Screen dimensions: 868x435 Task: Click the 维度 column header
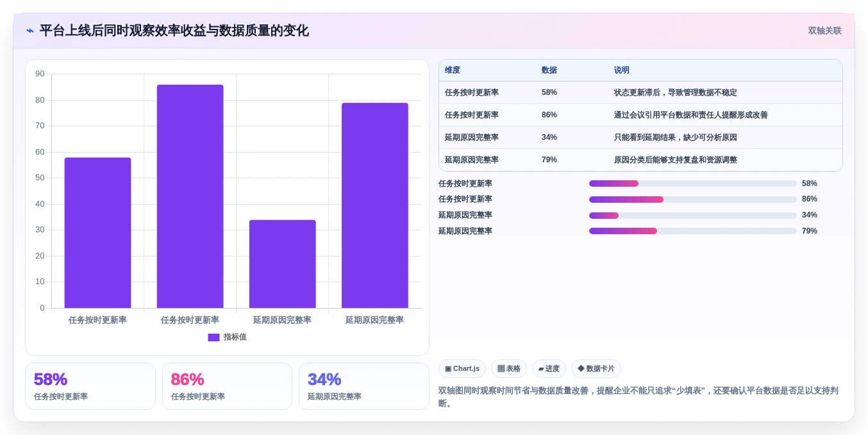point(453,71)
